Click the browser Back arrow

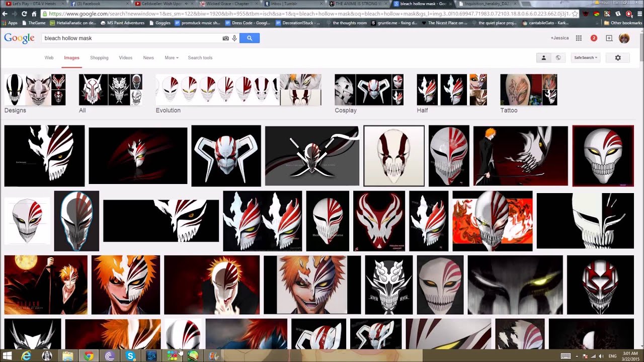tap(6, 14)
